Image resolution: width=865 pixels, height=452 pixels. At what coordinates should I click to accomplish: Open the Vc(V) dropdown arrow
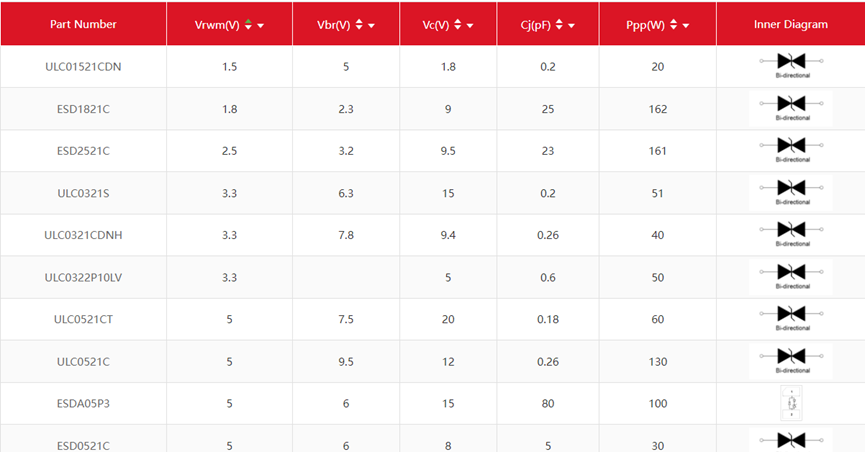pyautogui.click(x=469, y=26)
